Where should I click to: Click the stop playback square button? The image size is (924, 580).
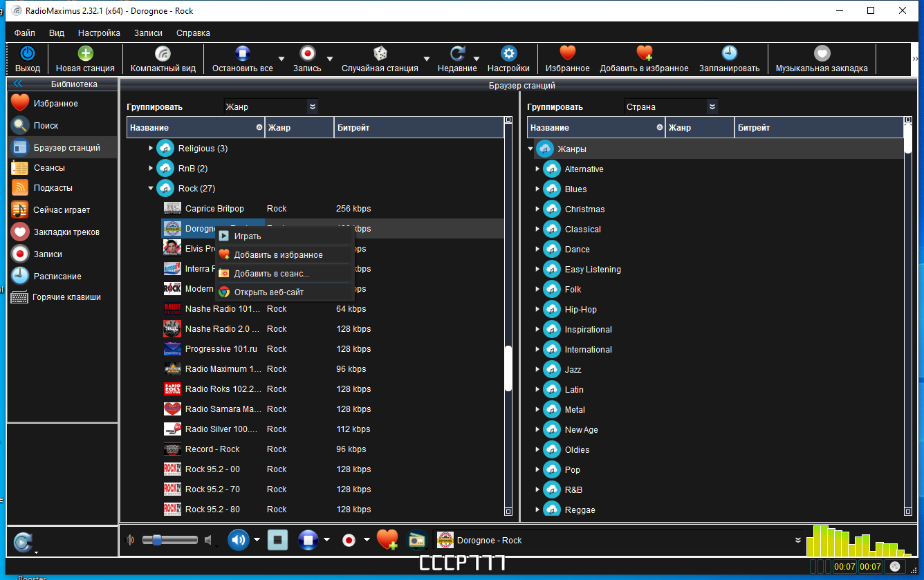pyautogui.click(x=278, y=540)
